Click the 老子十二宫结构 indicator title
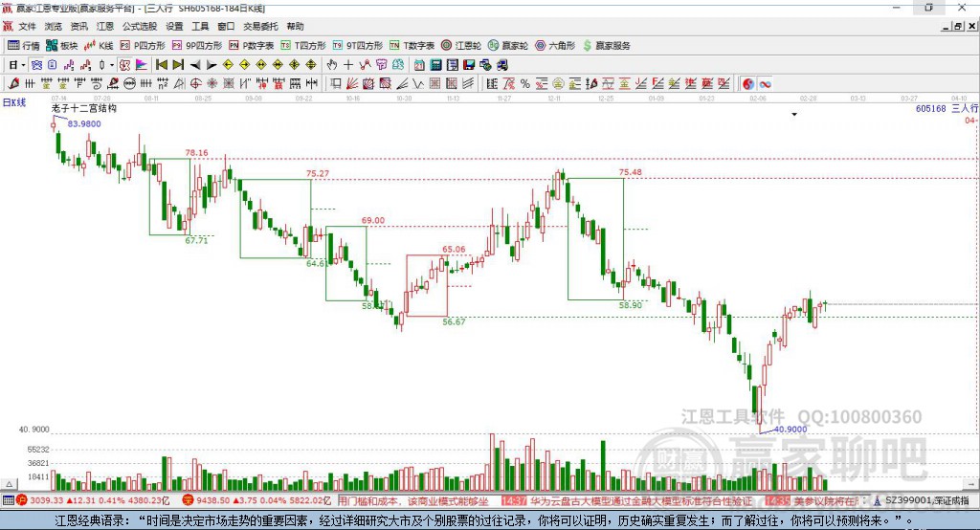The width and height of the screenshot is (980, 530). point(84,108)
